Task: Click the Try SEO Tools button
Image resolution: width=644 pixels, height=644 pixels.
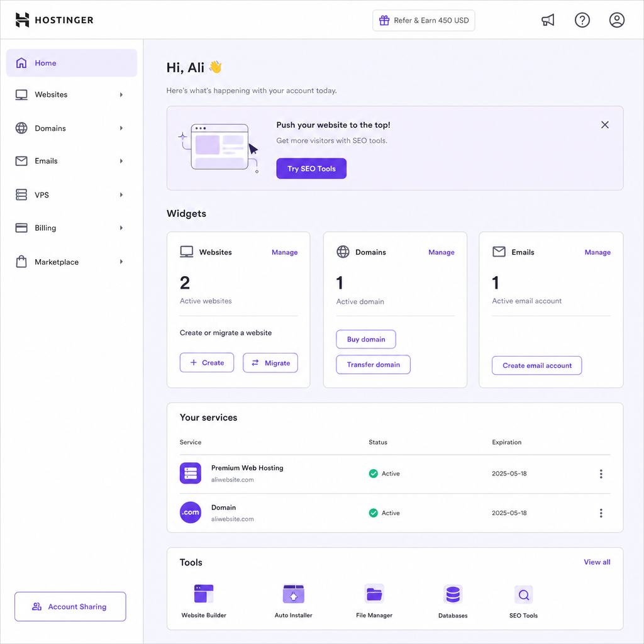Action: coord(311,169)
